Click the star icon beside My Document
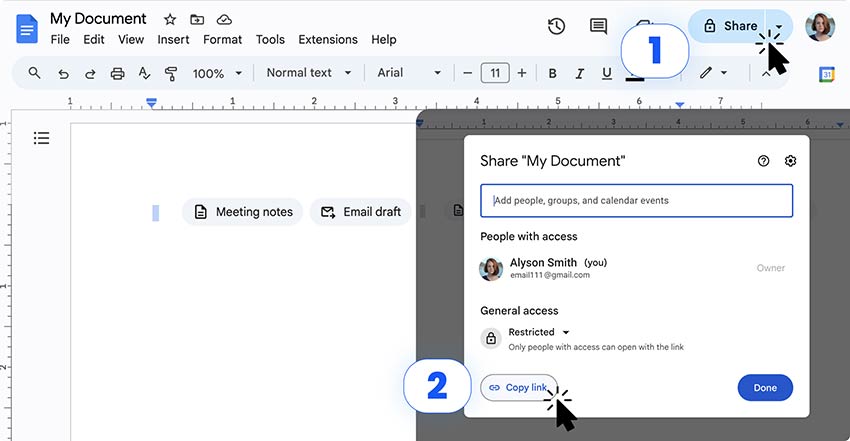850x441 pixels. (x=170, y=19)
